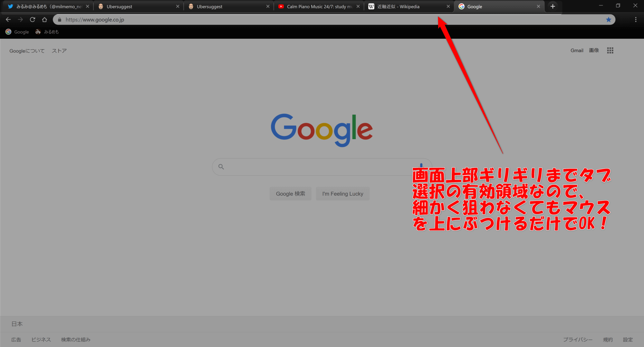Open Googleについて link
Screen dimensions: 644x347
27,51
